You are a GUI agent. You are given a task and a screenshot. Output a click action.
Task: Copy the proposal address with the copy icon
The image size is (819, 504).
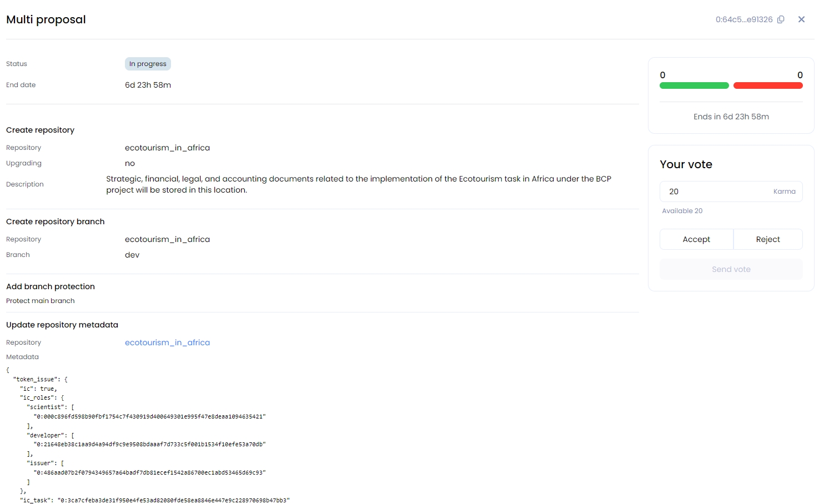(x=781, y=19)
